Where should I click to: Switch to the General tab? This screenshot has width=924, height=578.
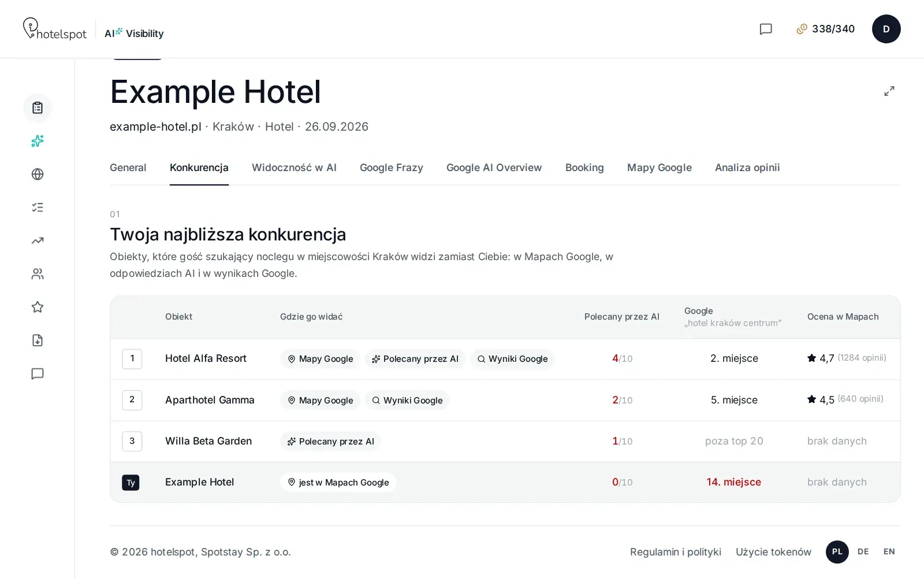click(128, 168)
